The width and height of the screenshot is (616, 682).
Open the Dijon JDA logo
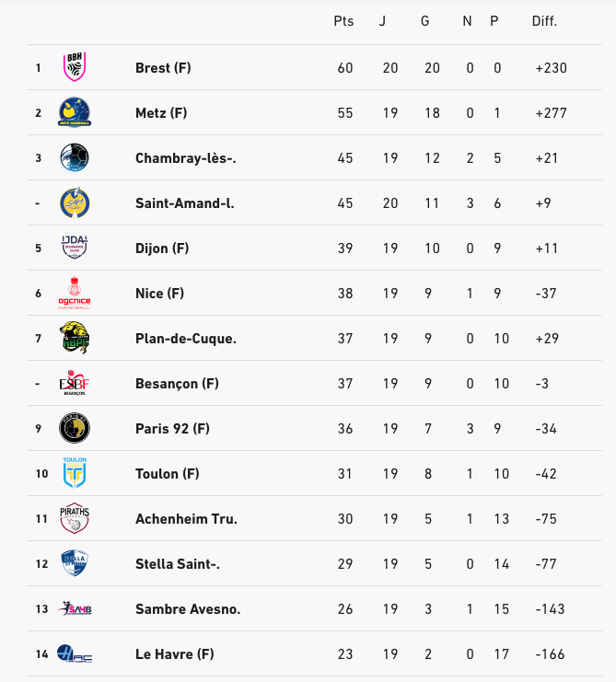tap(75, 248)
